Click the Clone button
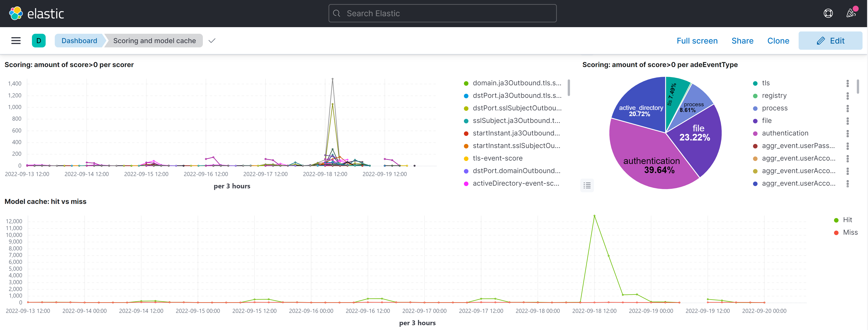868x330 pixels. tap(778, 40)
